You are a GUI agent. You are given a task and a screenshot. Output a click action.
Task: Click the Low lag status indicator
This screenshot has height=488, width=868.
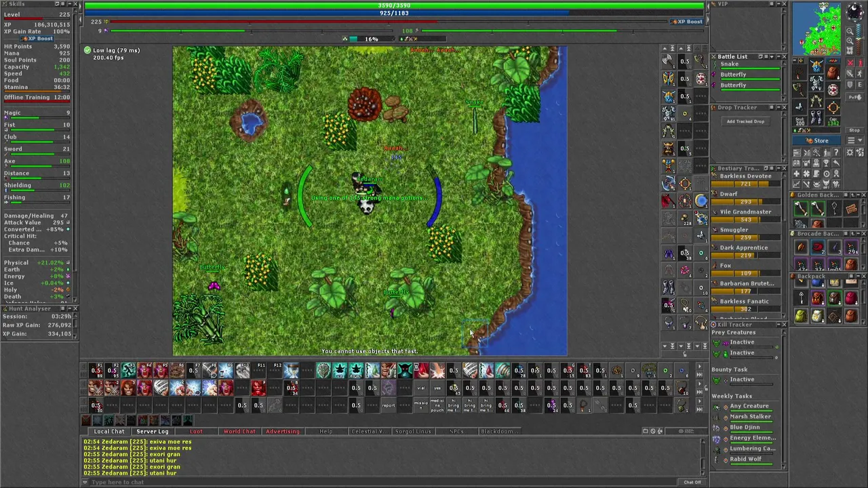[112, 50]
